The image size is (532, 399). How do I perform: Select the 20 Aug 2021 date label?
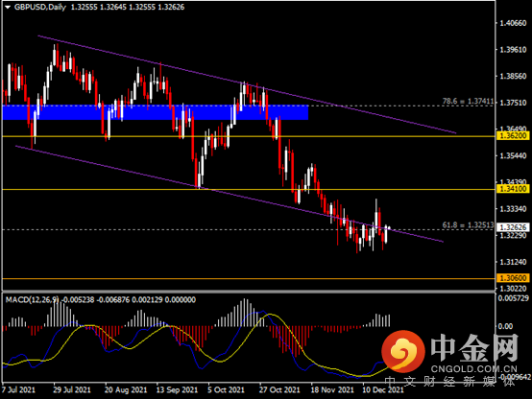coord(126,389)
